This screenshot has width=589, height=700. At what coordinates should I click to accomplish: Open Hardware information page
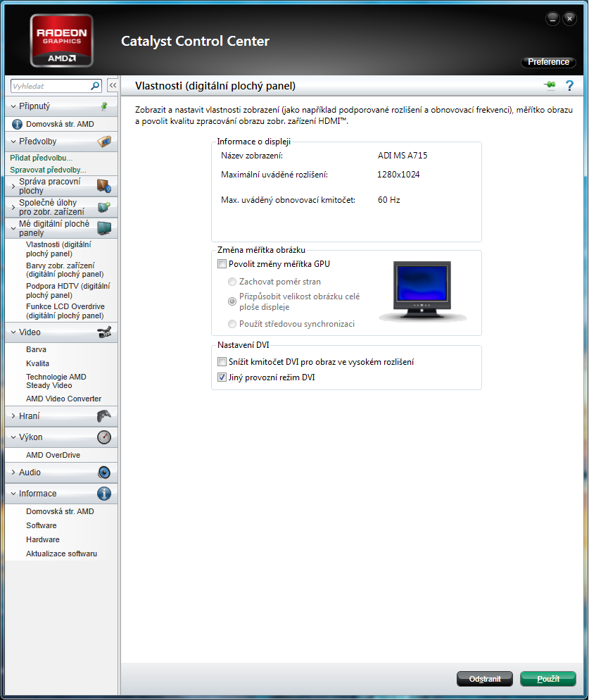(43, 539)
